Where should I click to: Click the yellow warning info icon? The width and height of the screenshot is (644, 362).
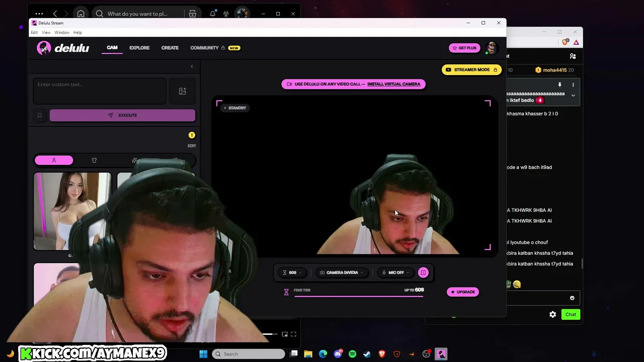click(192, 135)
